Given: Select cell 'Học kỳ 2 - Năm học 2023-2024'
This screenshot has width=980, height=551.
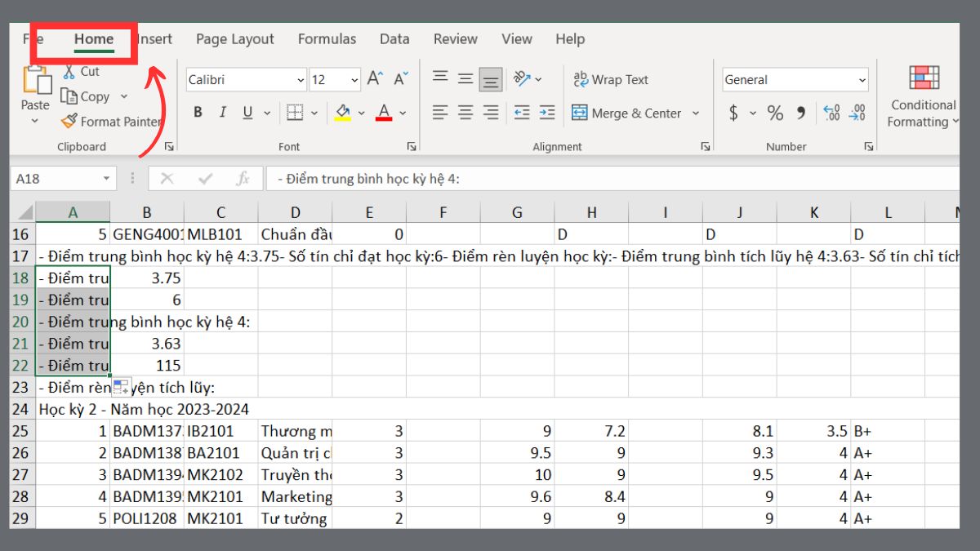Looking at the screenshot, I should [x=144, y=409].
